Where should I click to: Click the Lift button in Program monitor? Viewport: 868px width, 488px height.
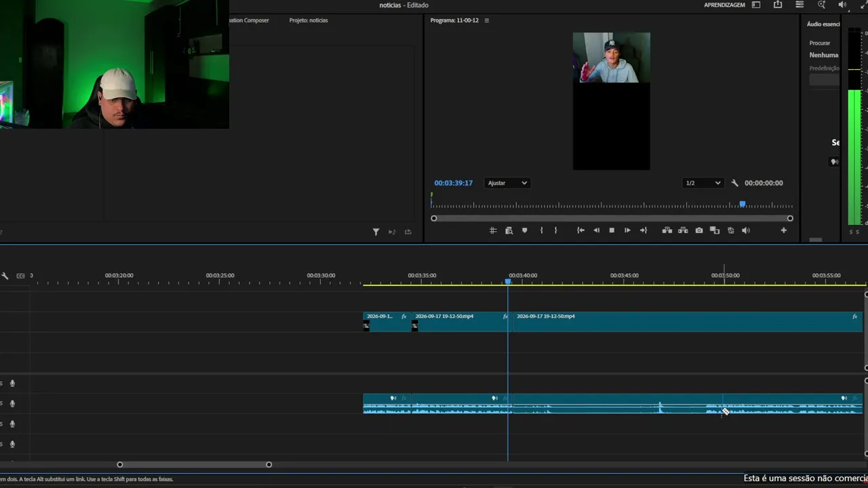point(667,230)
